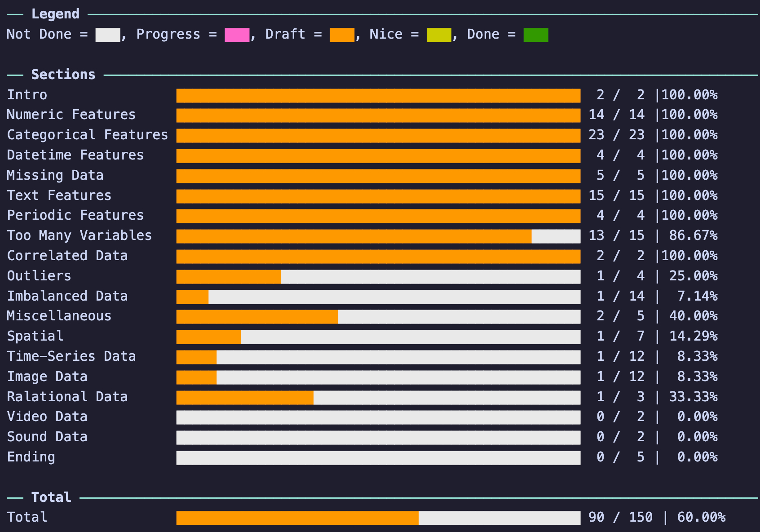This screenshot has height=532, width=760.
Task: Click the green Done legend swatch
Action: 536,35
